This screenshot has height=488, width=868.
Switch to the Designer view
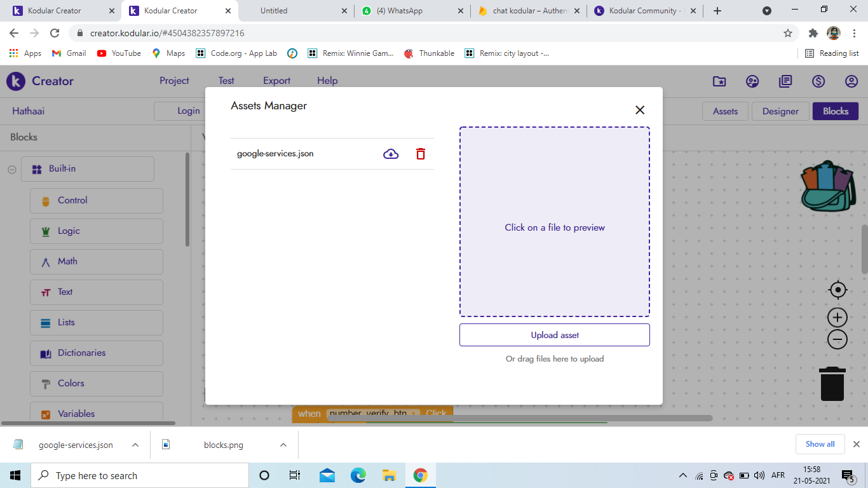click(780, 111)
